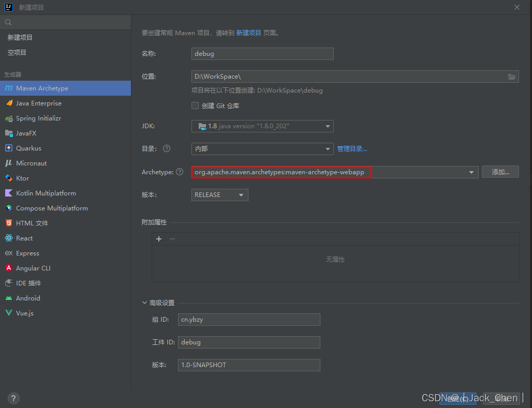Click the 组 ID field
The height and width of the screenshot is (408, 532).
249,320
